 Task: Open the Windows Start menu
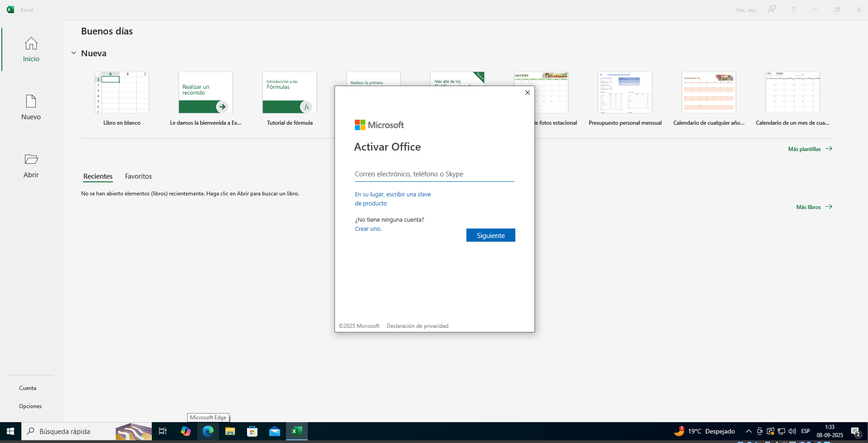(x=10, y=431)
